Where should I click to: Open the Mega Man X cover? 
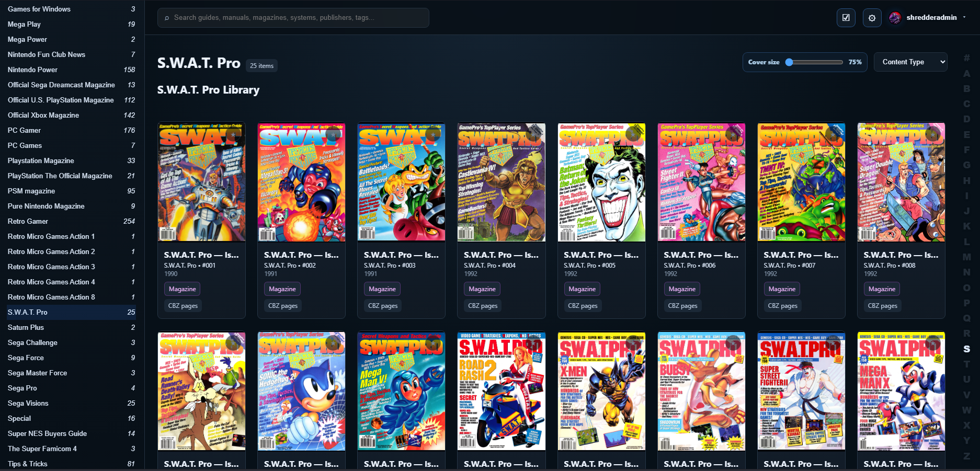click(901, 391)
